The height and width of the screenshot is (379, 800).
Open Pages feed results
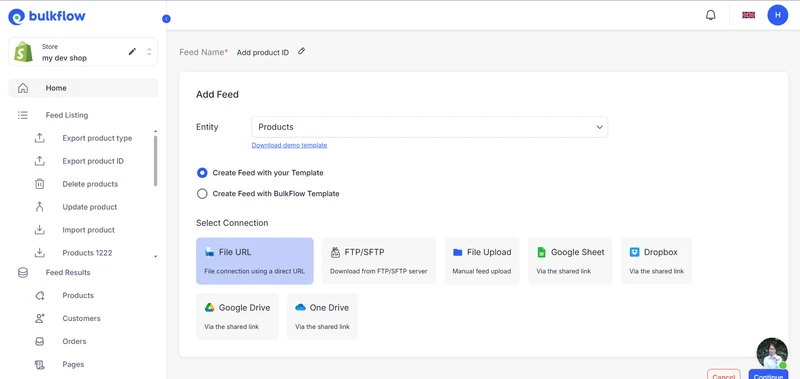click(x=73, y=364)
